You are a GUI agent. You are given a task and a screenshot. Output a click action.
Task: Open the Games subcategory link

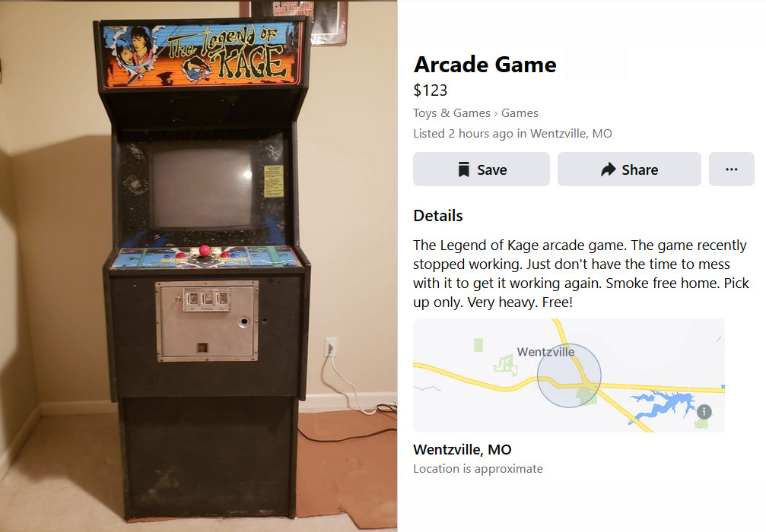click(x=520, y=113)
